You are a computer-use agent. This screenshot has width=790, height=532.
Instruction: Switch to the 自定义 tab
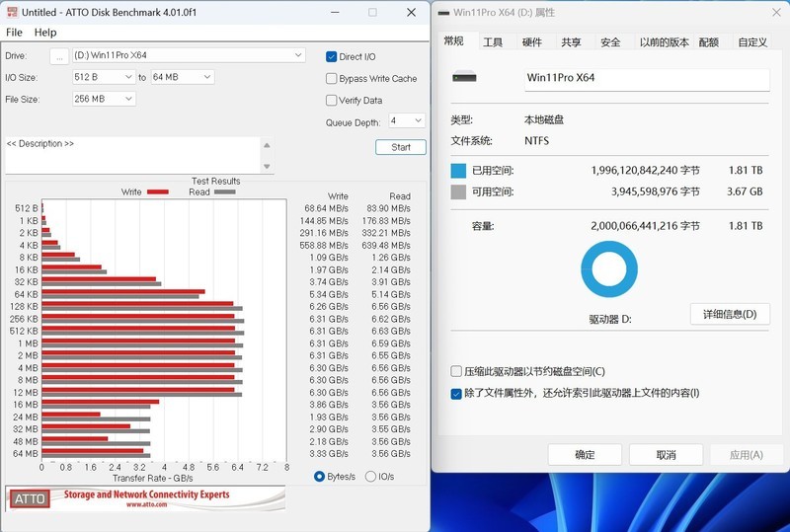click(752, 42)
